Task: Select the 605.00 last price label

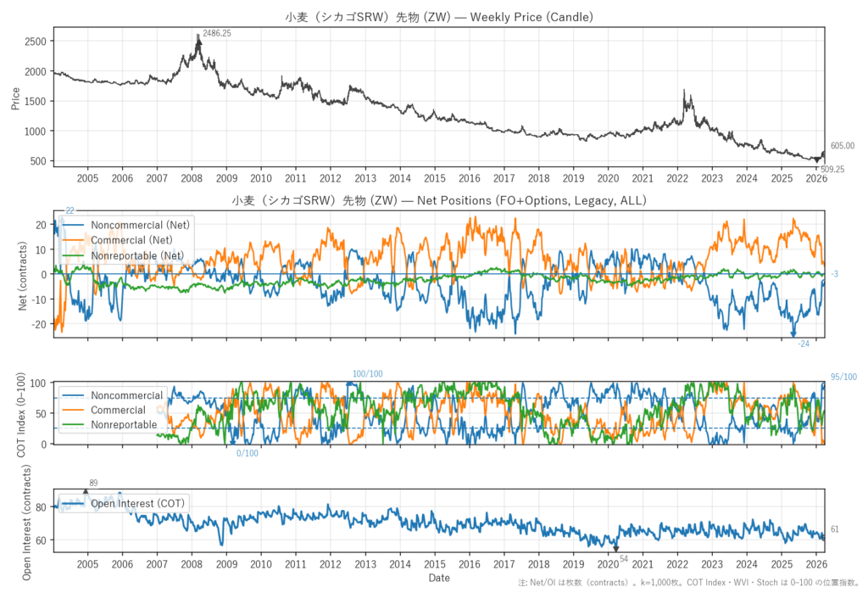Action: [842, 146]
